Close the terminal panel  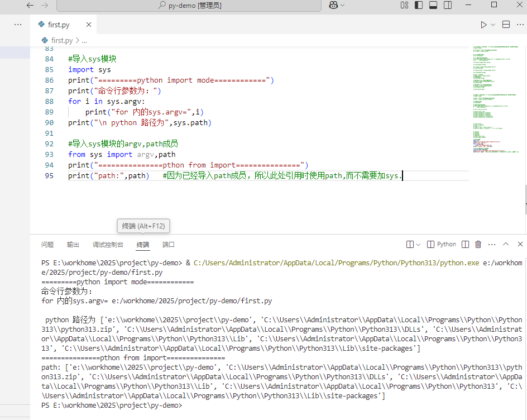[520, 244]
